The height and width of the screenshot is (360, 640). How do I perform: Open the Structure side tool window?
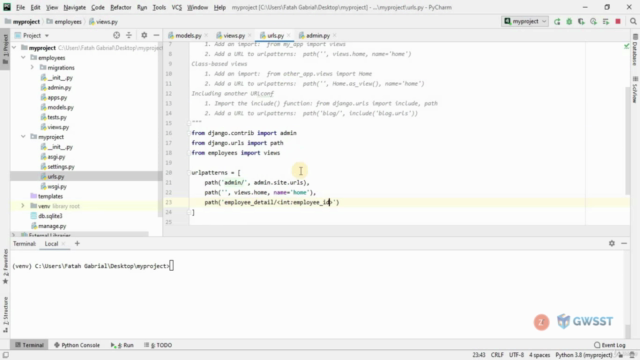tap(5, 314)
